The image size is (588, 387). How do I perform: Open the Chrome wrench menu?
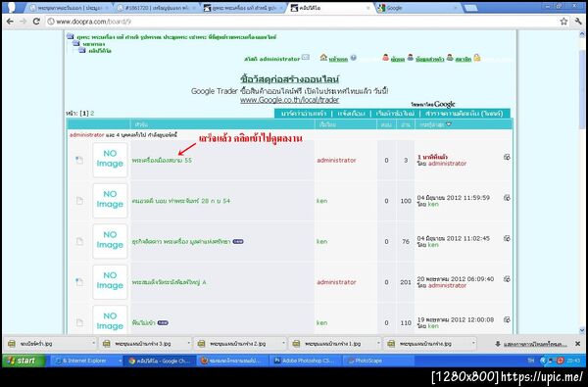tap(578, 22)
